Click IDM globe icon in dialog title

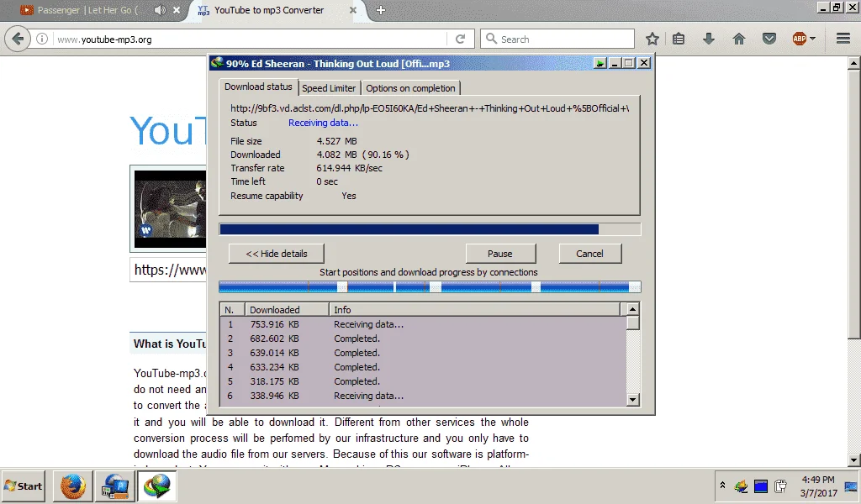tap(218, 63)
